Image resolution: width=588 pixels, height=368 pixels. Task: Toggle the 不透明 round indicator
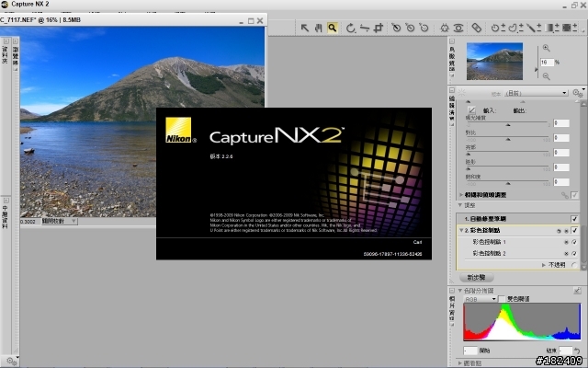click(574, 265)
